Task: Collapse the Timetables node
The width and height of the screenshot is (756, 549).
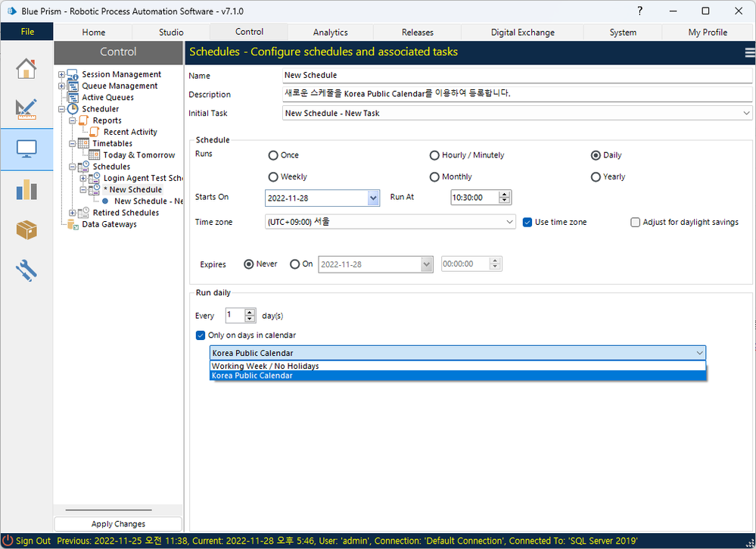Action: pos(73,144)
